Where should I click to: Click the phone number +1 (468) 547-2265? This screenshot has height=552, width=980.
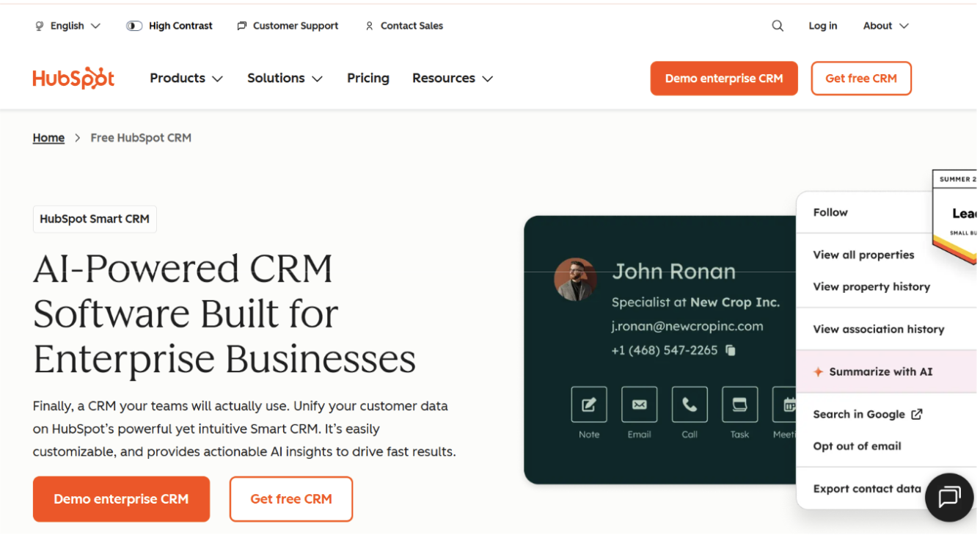(x=665, y=350)
